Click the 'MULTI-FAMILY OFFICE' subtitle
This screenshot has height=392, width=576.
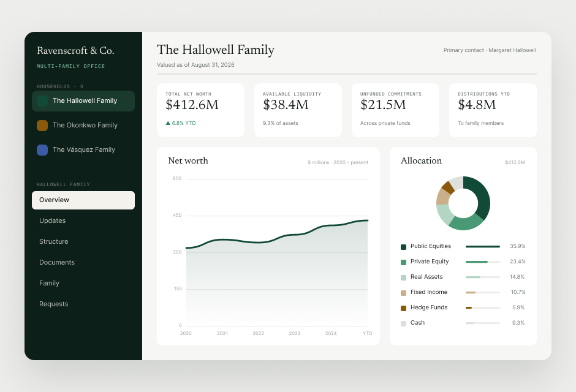(x=71, y=66)
